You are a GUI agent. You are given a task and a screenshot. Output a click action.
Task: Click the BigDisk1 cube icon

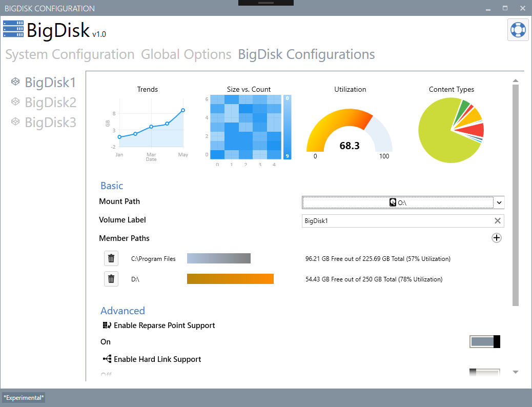[16, 82]
